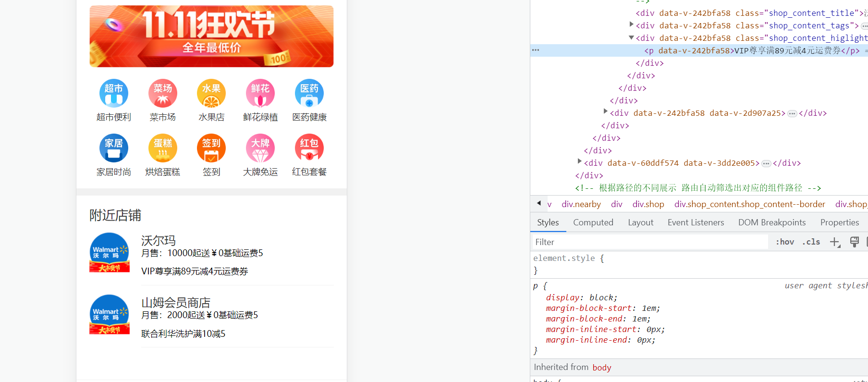Screen dimensions: 868x382
Task: Show collapsed content of data-v-60ddf574 div
Action: pyautogui.click(x=766, y=163)
